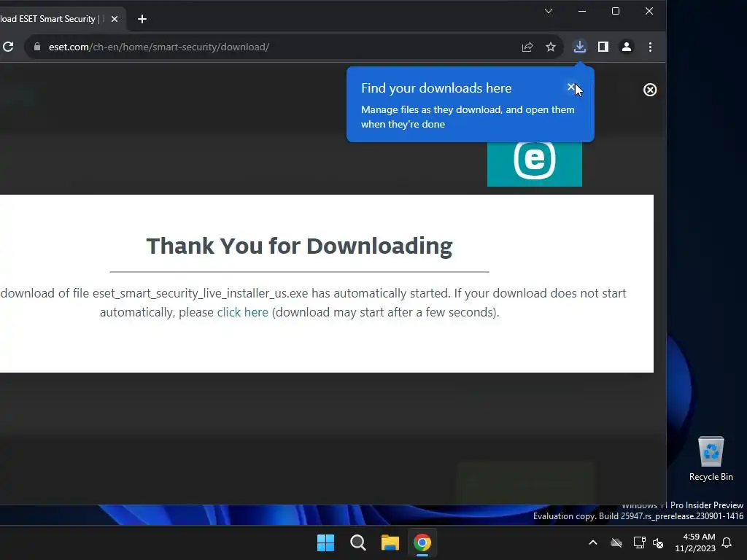Dismiss the 'Find your downloads here' bubble
The height and width of the screenshot is (560, 747).
point(571,87)
